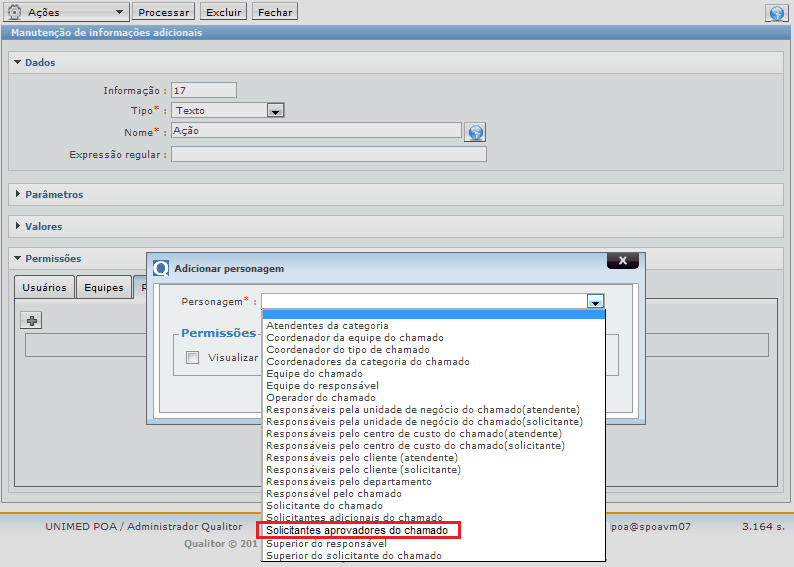Click the gear icon in Ações menu
This screenshot has width=794, height=567.
[x=15, y=13]
